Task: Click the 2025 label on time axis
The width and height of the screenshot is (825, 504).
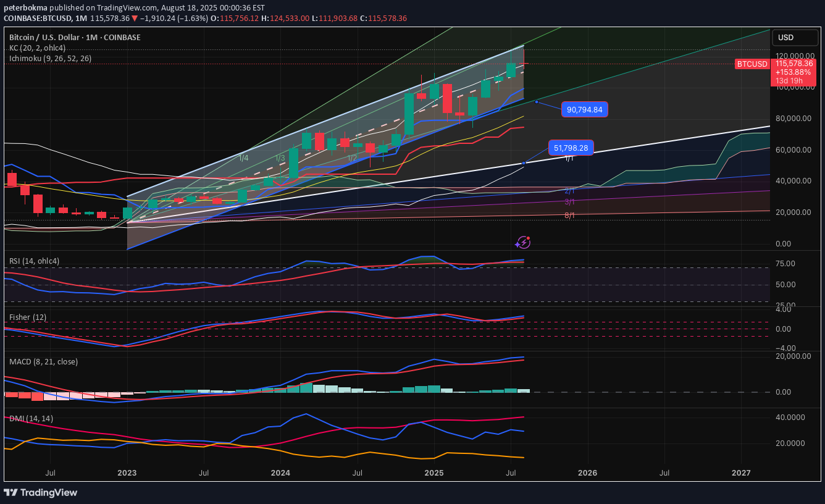Action: coord(433,473)
